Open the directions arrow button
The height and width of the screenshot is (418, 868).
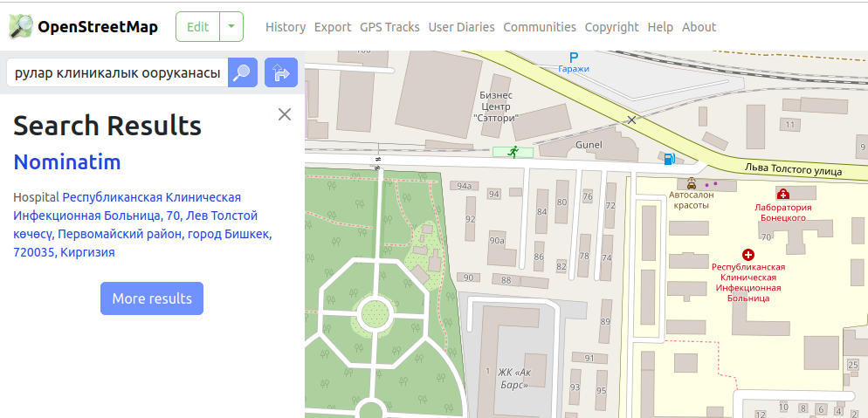(281, 72)
